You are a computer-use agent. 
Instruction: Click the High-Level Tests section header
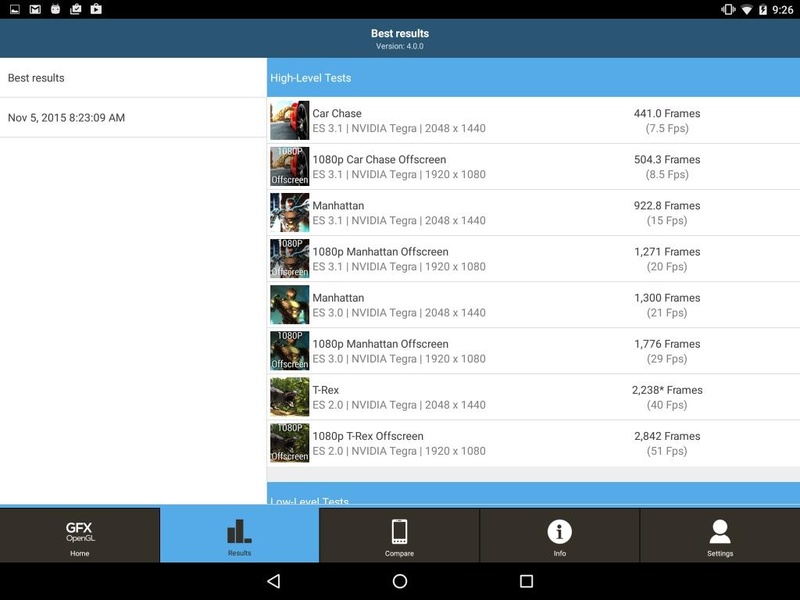(533, 78)
